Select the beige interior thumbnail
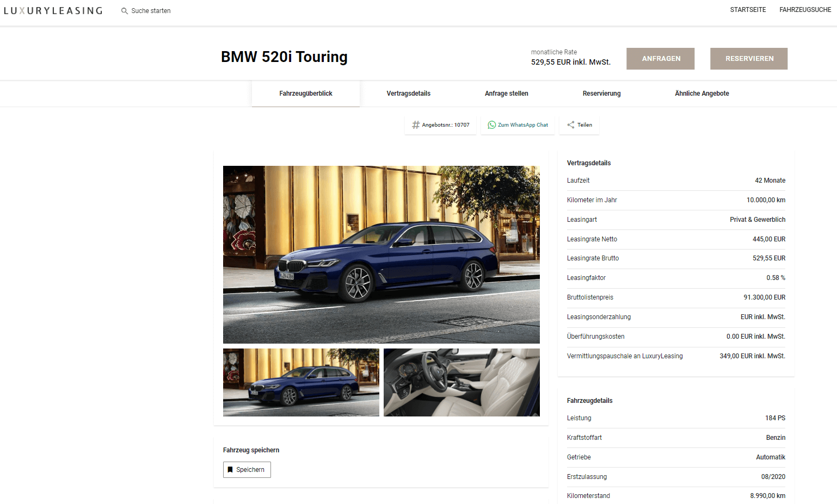Screen dimensions: 837x504 pyautogui.click(x=461, y=383)
